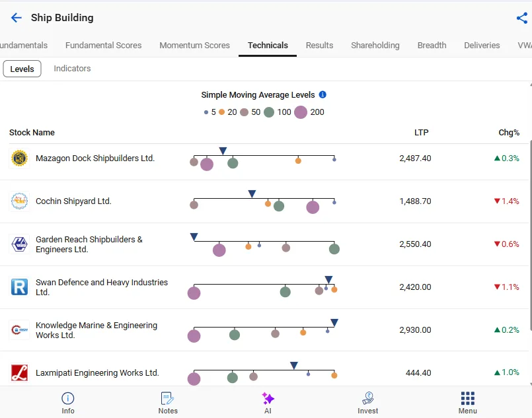The image size is (532, 418).
Task: Click Knowledge Marine LTP 2,930.00
Action: (415, 330)
